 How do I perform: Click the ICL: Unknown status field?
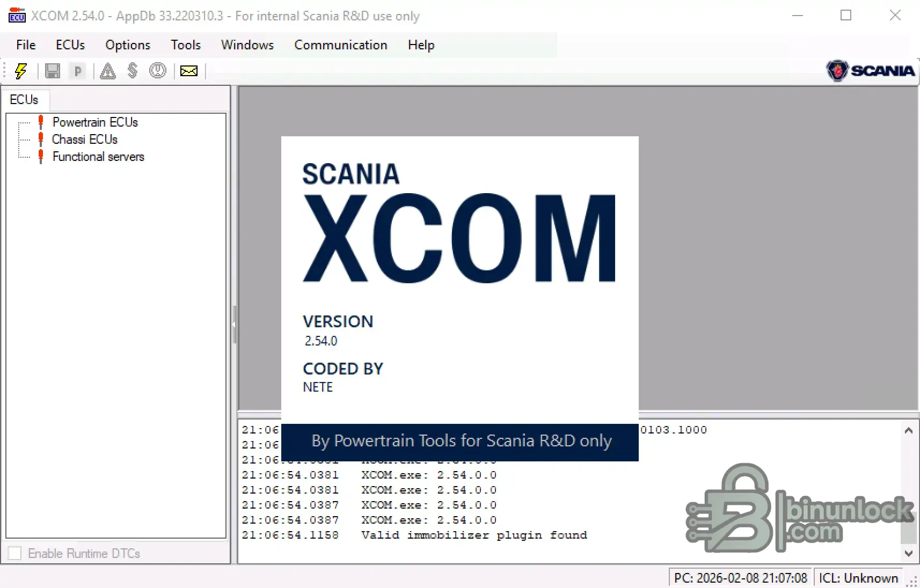pos(858,577)
